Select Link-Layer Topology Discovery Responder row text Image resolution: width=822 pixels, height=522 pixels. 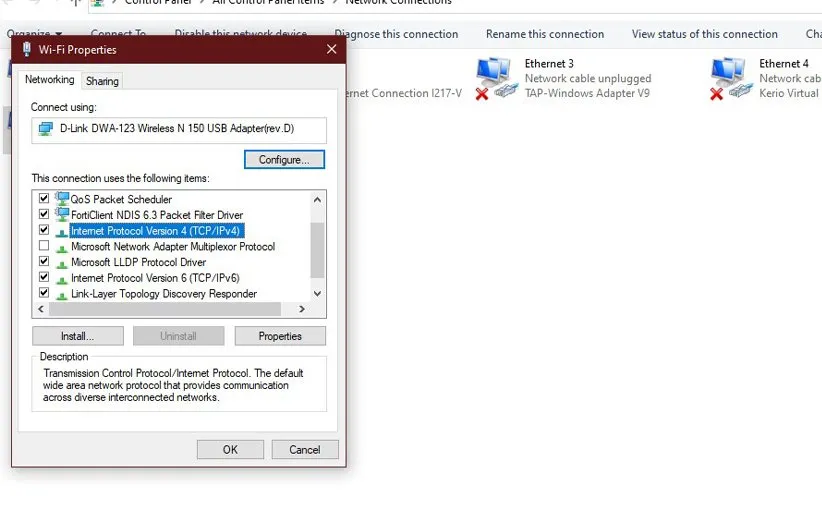point(164,293)
